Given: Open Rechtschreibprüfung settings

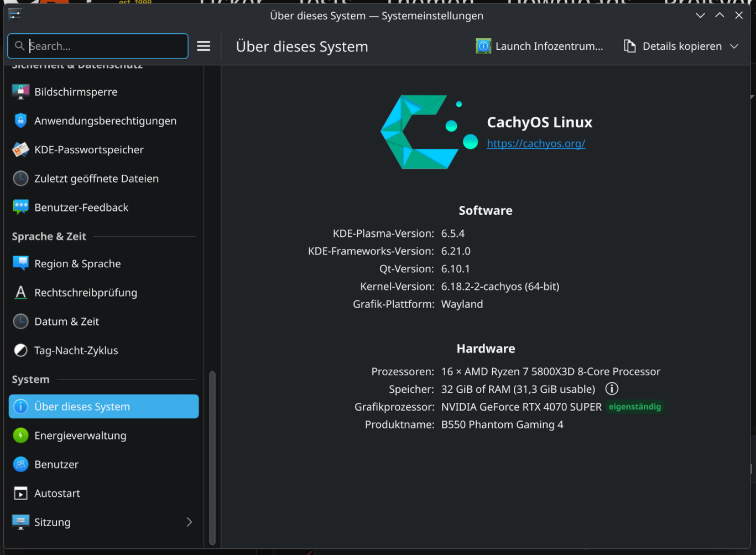Looking at the screenshot, I should tap(104, 292).
